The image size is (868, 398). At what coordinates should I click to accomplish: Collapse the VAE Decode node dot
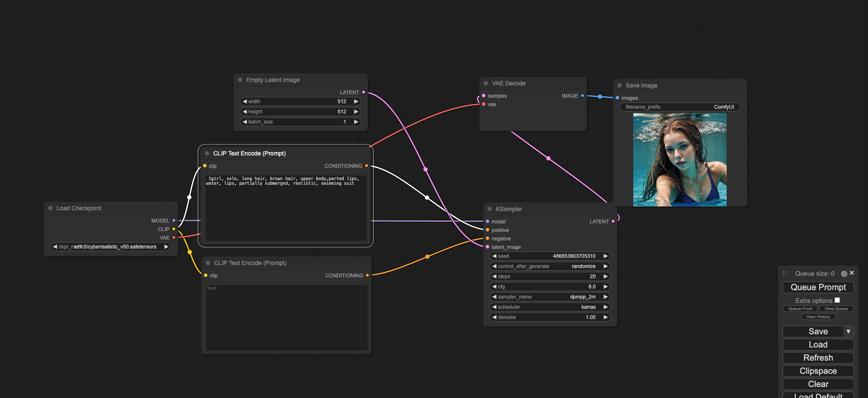pos(486,83)
